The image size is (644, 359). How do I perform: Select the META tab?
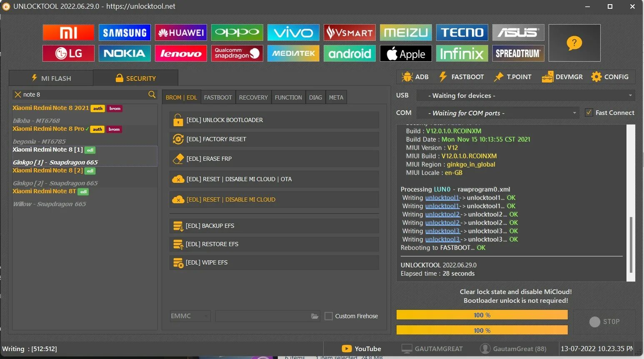point(336,97)
